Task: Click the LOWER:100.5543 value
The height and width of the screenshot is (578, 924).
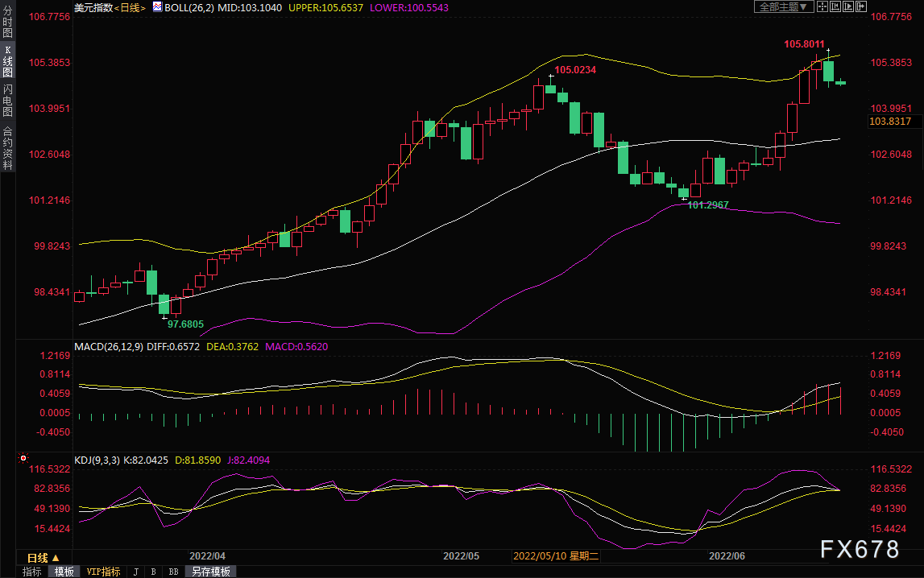Action: 409,8
